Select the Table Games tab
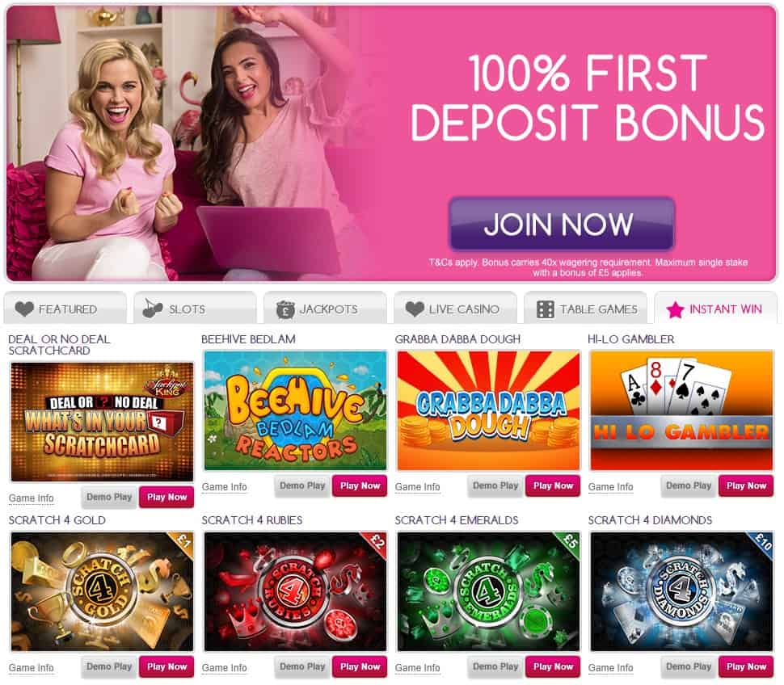The width and height of the screenshot is (784, 685). tap(585, 308)
